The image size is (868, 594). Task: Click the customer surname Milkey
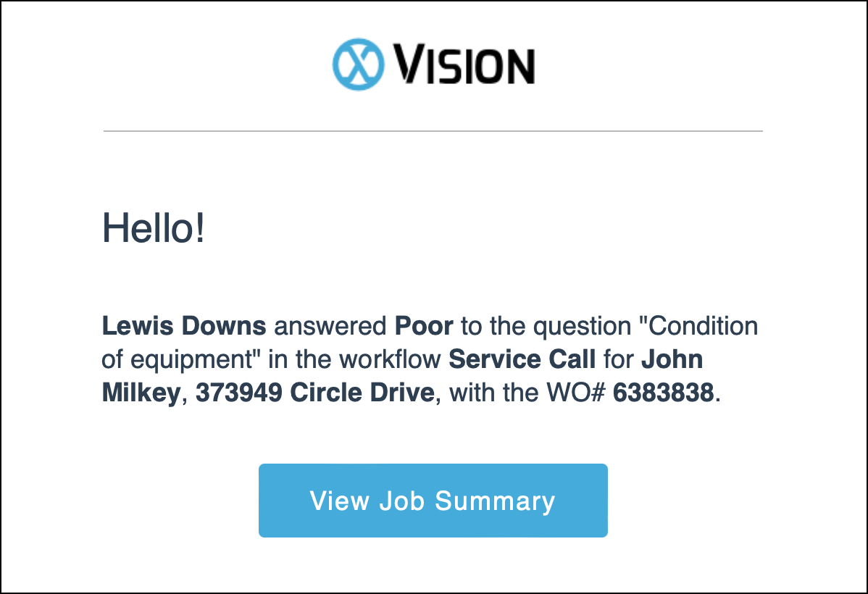pyautogui.click(x=141, y=393)
